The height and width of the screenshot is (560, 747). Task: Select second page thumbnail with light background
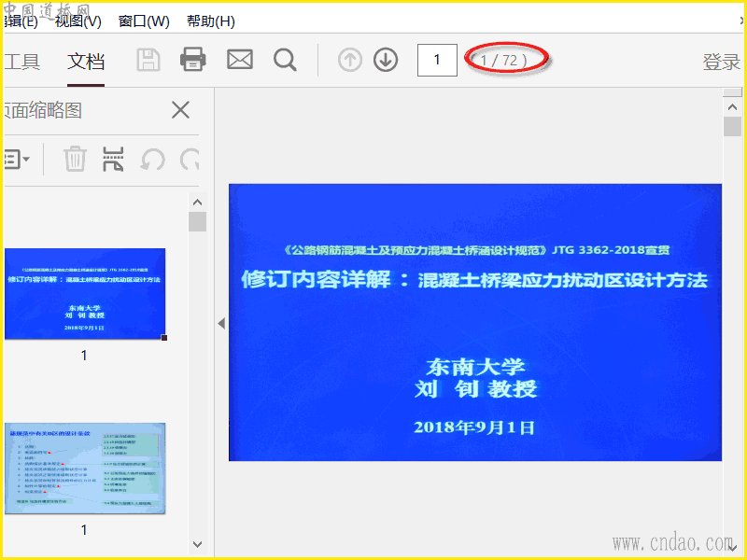click(x=85, y=469)
